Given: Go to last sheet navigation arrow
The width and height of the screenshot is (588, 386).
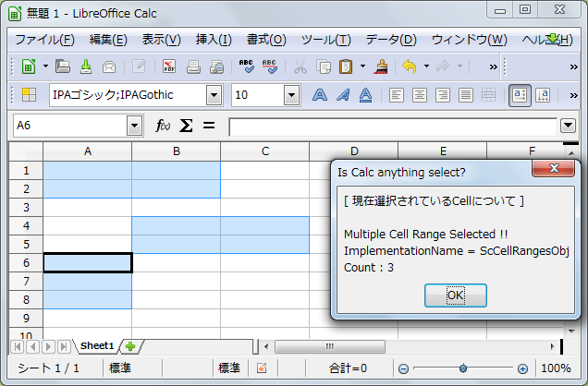Looking at the screenshot, I should point(64,346).
